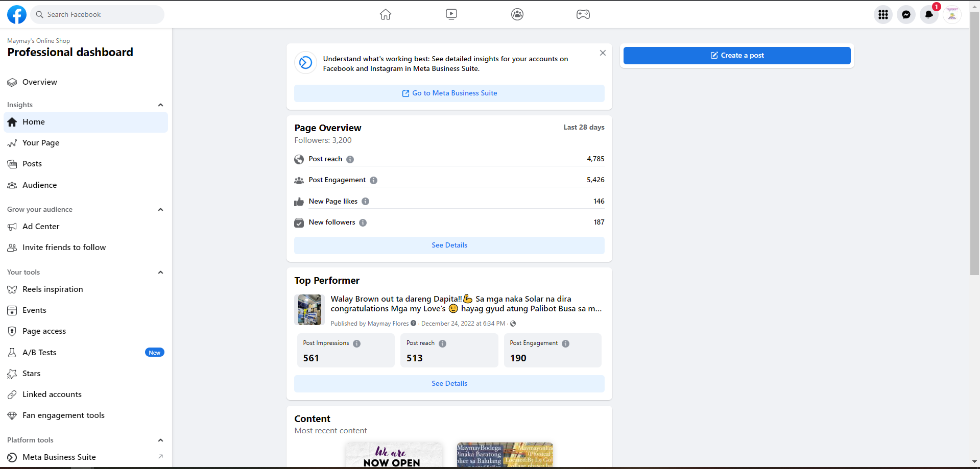Image resolution: width=980 pixels, height=469 pixels.
Task: Open the Home feed icon in top bar
Action: [x=386, y=14]
